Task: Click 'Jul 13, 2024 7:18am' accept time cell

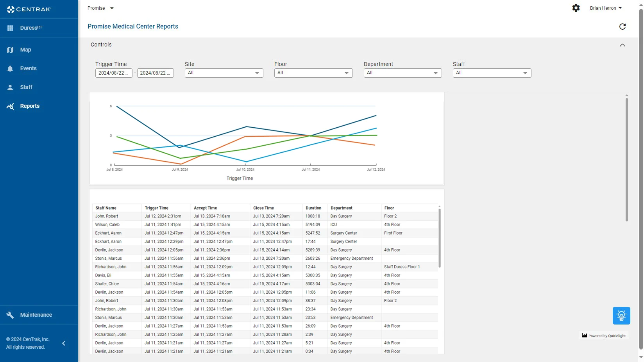Action: pos(212,216)
